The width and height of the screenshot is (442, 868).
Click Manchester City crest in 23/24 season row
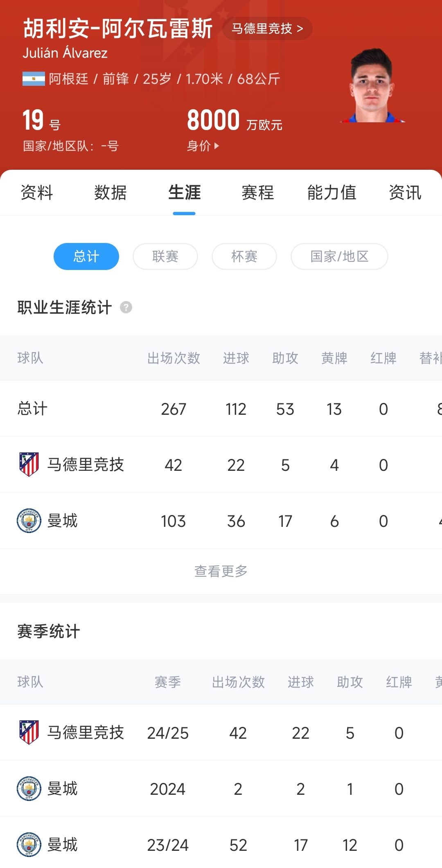click(29, 844)
